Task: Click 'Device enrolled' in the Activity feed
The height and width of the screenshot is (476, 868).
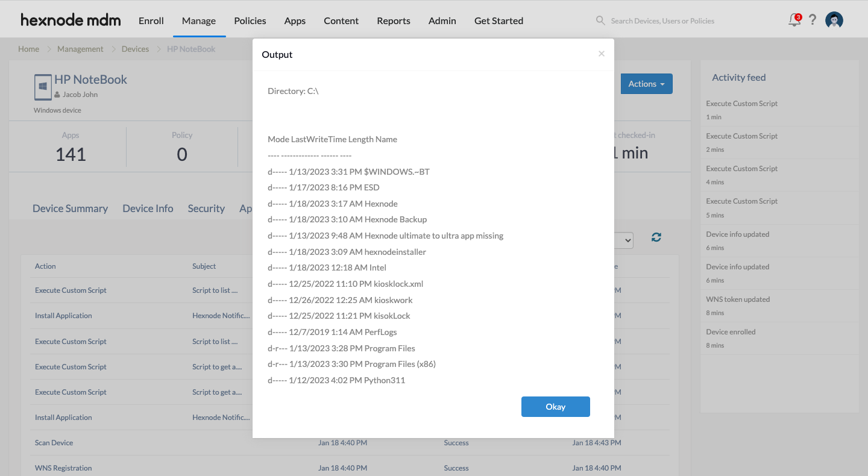Action: pyautogui.click(x=731, y=332)
